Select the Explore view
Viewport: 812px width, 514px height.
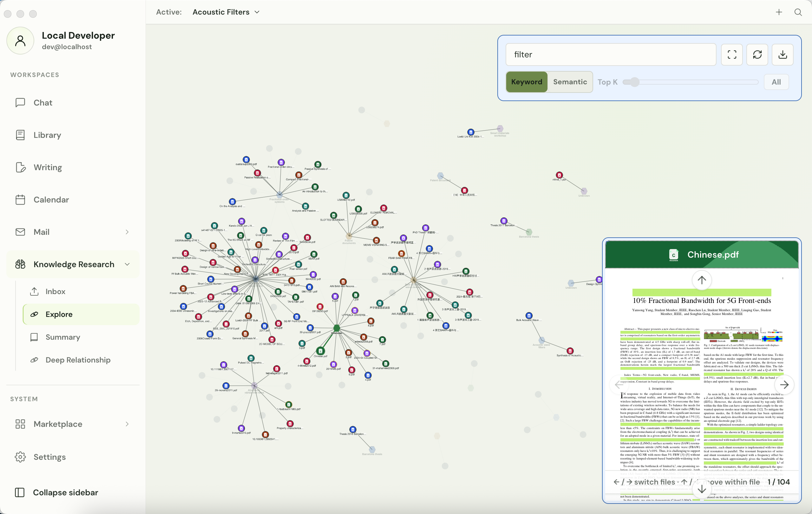point(81,314)
